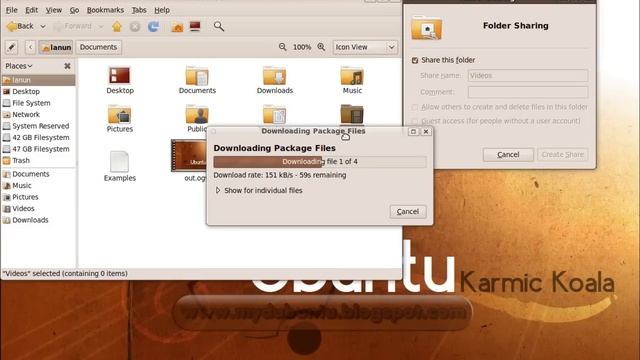Go to parent folder with up arrow icon
The image size is (640, 360).
click(117, 27)
